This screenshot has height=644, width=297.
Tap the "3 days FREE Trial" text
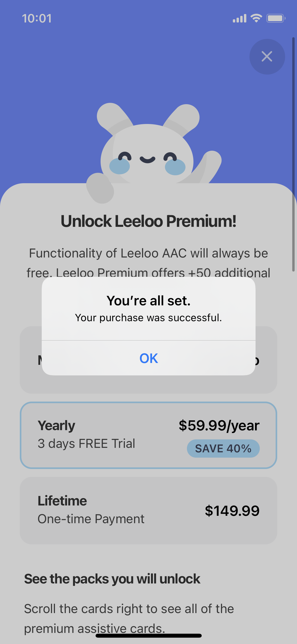[86, 443]
